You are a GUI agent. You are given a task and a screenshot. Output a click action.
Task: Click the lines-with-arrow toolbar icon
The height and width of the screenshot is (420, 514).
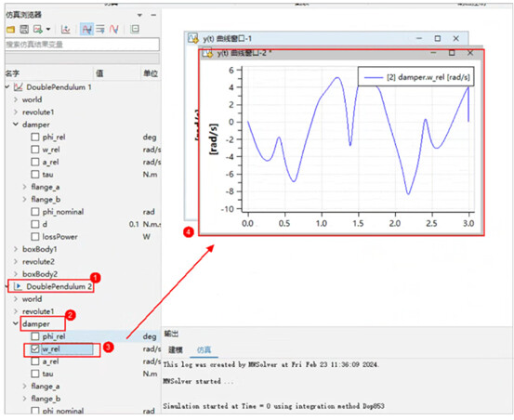point(100,30)
